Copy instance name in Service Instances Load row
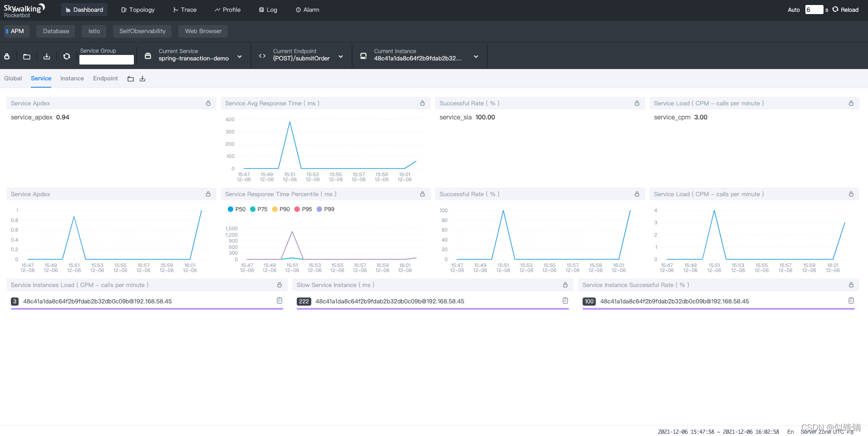 (x=280, y=301)
